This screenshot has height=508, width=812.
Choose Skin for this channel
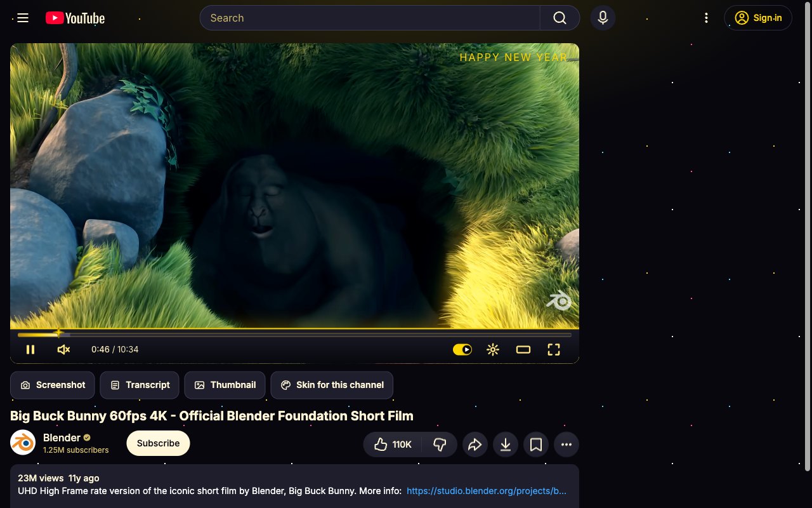pos(332,385)
